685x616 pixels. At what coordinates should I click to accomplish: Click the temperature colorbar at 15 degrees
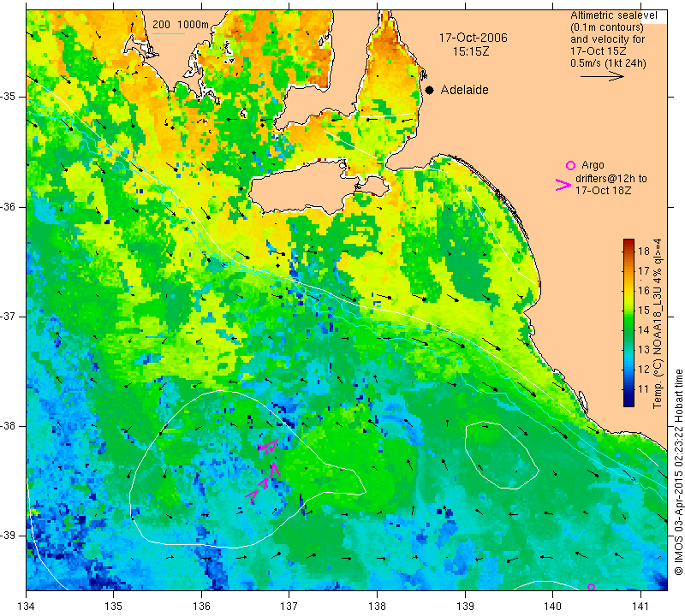[x=628, y=311]
